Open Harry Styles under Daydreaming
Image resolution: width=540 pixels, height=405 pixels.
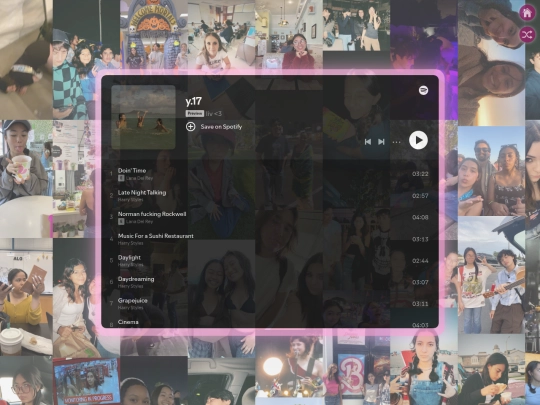130,286
